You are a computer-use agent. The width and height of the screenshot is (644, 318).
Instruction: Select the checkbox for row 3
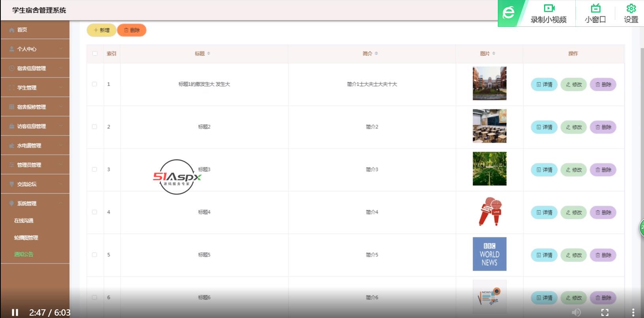coord(94,169)
